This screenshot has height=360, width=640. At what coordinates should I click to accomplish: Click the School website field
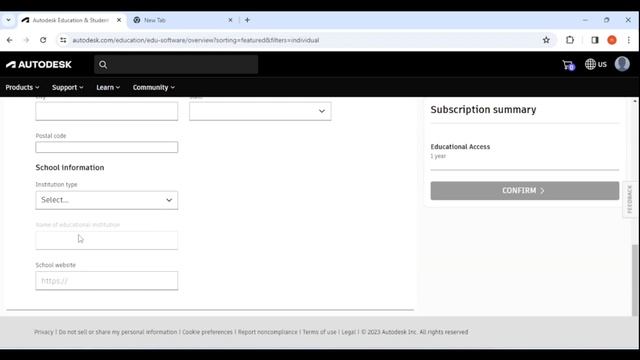(x=107, y=280)
